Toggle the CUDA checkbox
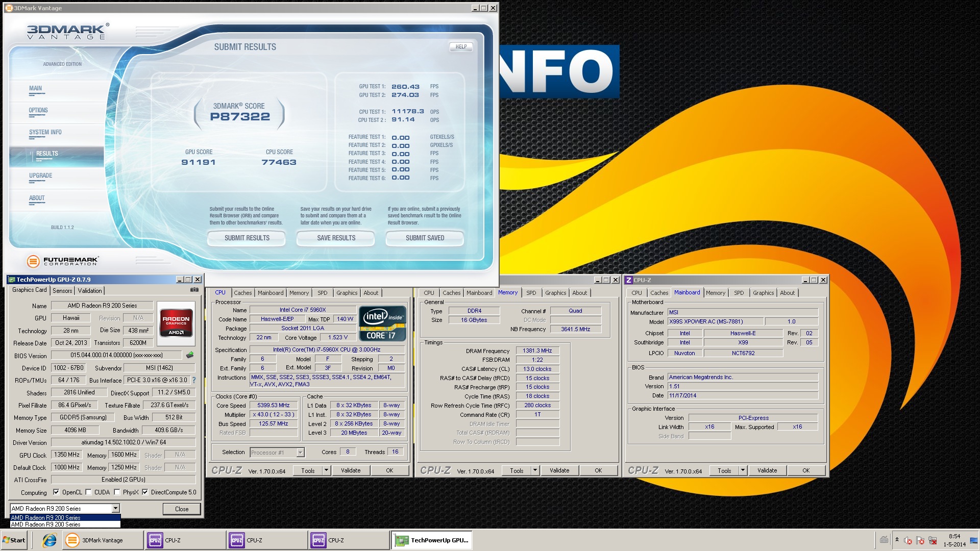Screen dimensions: 980x551 tap(88, 492)
